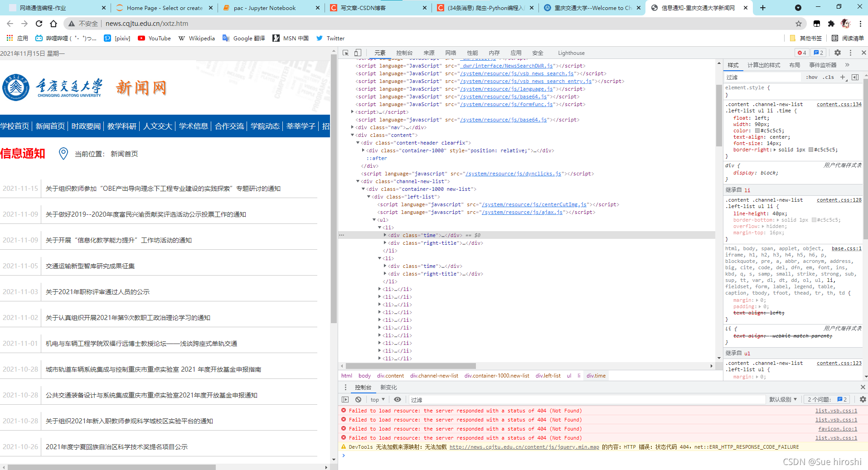Image resolution: width=868 pixels, height=470 pixels.
Task: Open console settings gear icon
Action: tap(863, 399)
